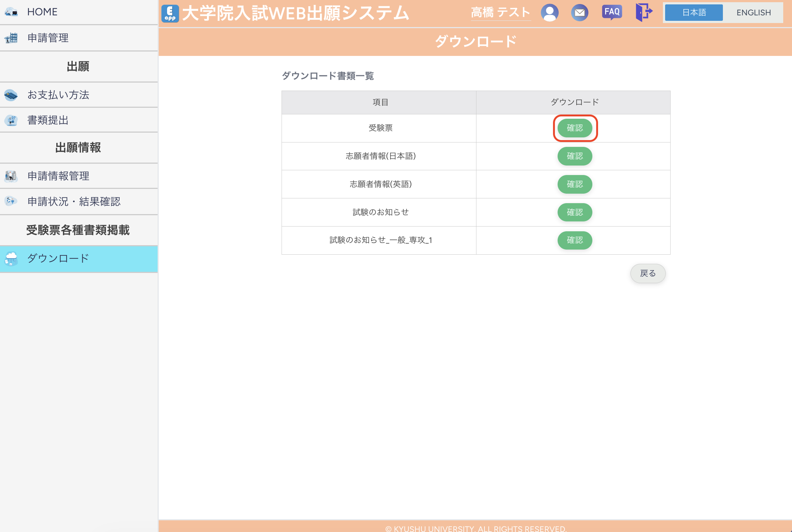Open the mail envelope icon
This screenshot has height=532, width=792.
(x=580, y=12)
